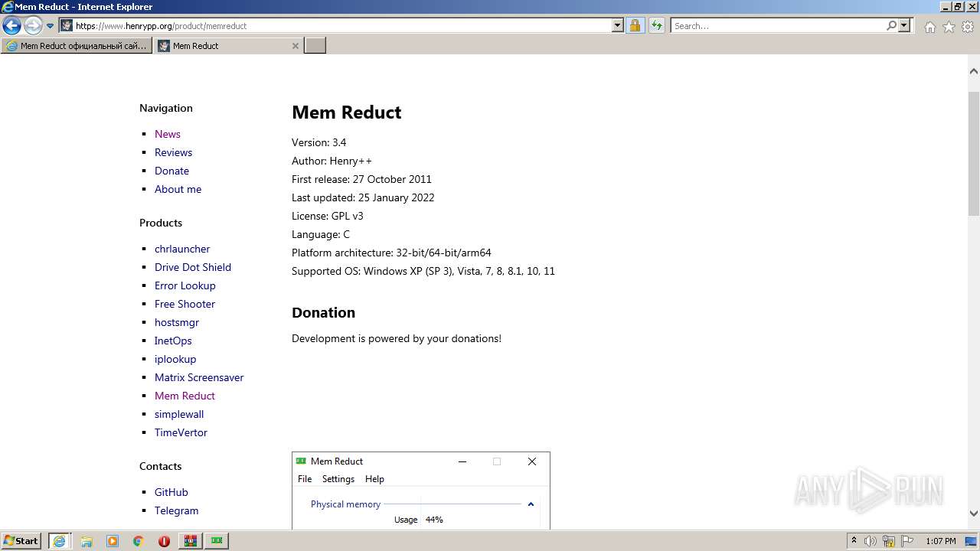Open recent pages dropdown next to Forward
The image size is (980, 551).
[x=50, y=26]
